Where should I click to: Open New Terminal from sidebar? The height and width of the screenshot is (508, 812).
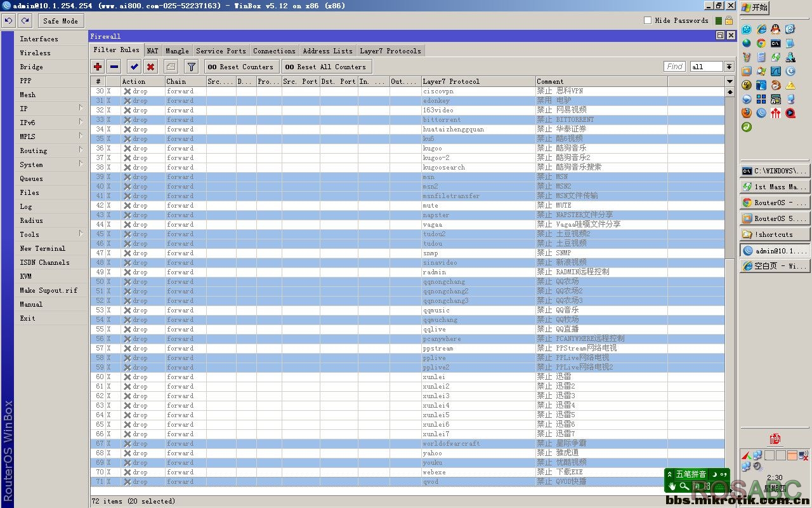pos(51,248)
